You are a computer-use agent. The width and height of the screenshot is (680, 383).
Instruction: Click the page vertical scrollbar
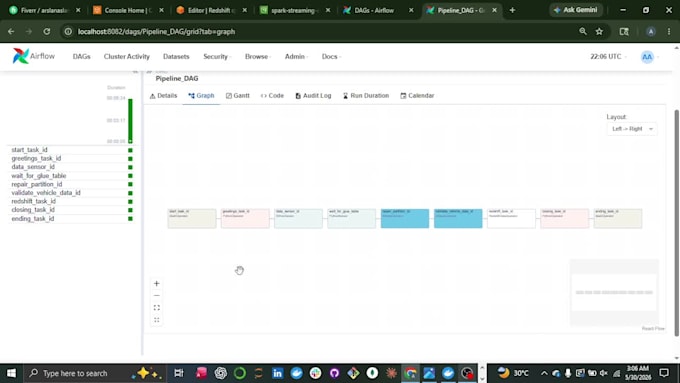point(677,223)
